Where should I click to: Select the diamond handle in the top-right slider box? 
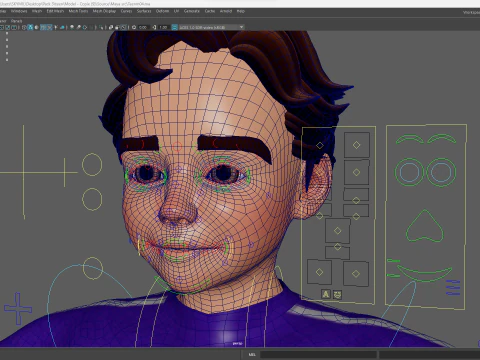point(357,145)
